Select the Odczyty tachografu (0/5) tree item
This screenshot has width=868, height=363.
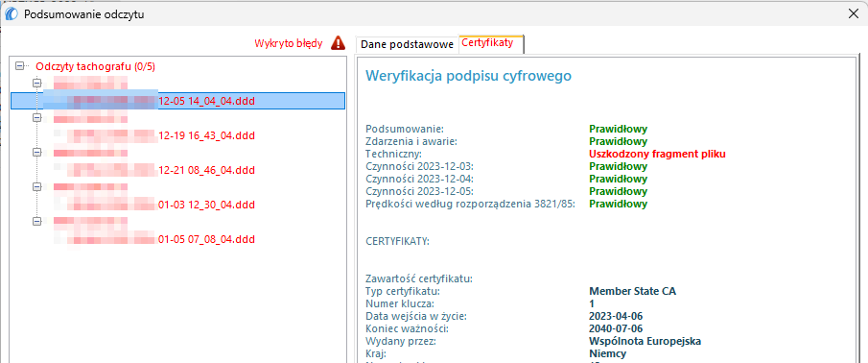(x=96, y=66)
